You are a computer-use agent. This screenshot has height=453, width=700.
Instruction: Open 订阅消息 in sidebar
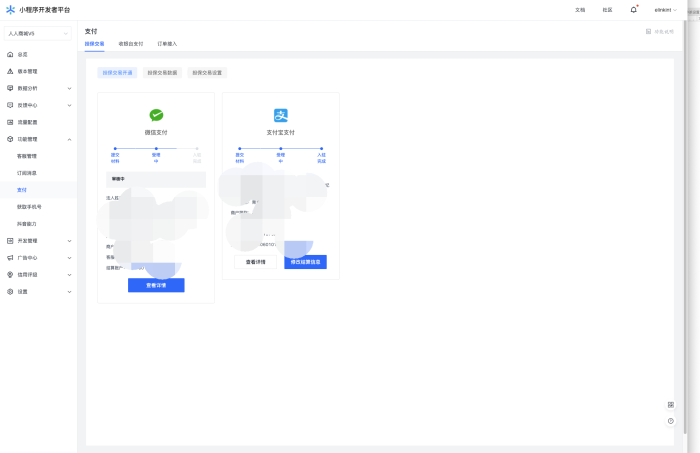coord(27,173)
